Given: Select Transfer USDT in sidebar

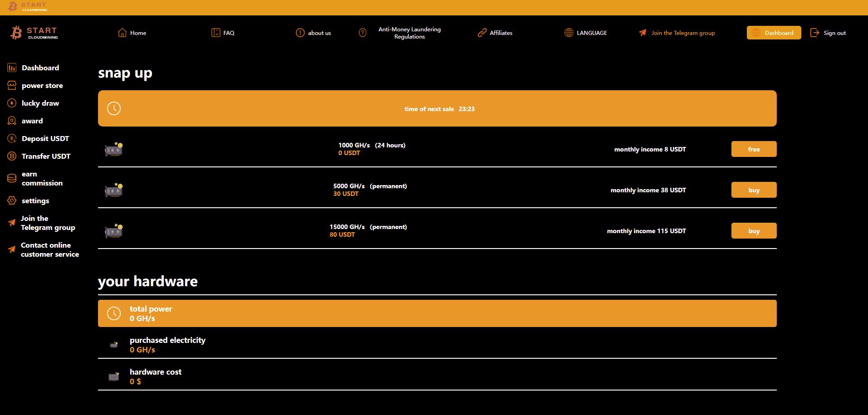Looking at the screenshot, I should (x=46, y=156).
